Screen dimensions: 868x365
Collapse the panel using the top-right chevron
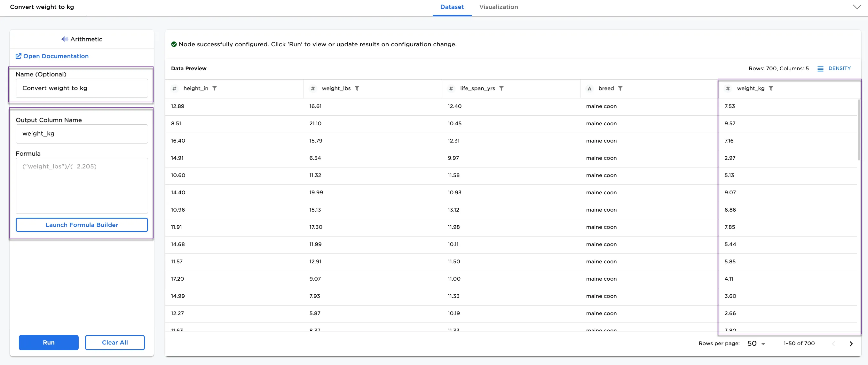click(857, 7)
